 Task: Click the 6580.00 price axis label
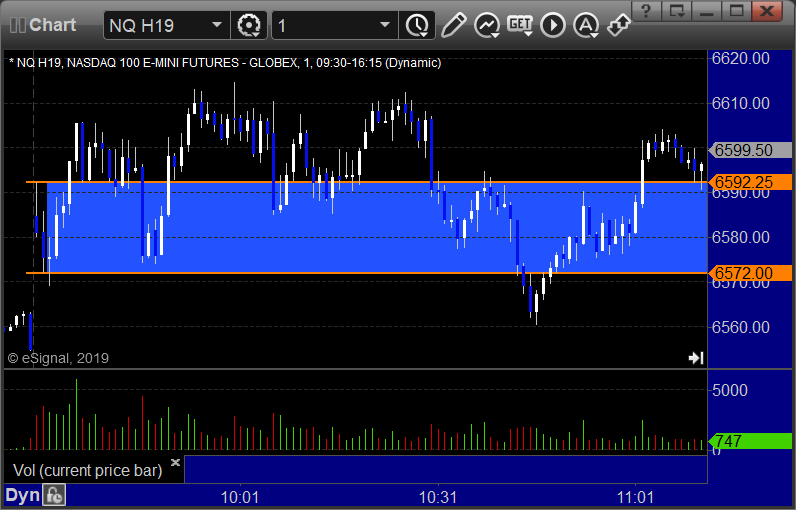point(741,237)
